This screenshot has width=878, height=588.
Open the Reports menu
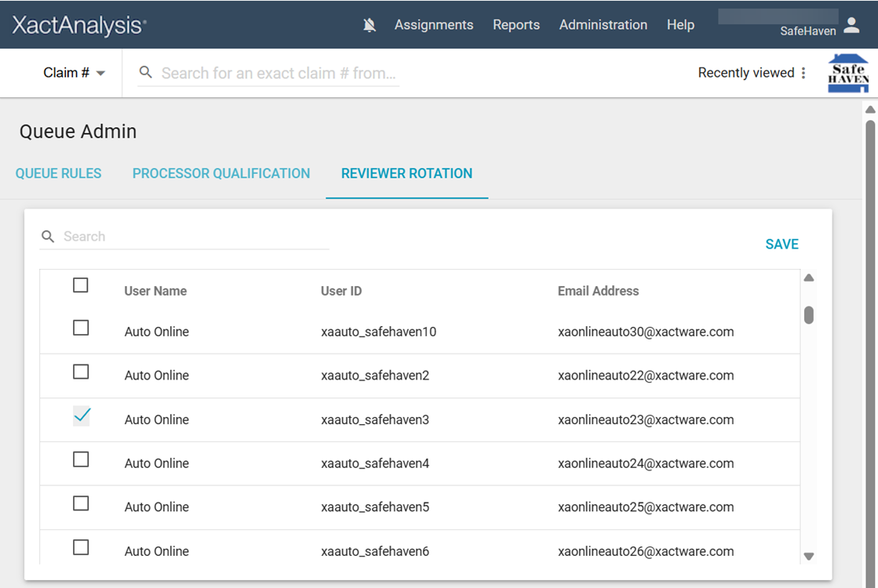(x=516, y=25)
